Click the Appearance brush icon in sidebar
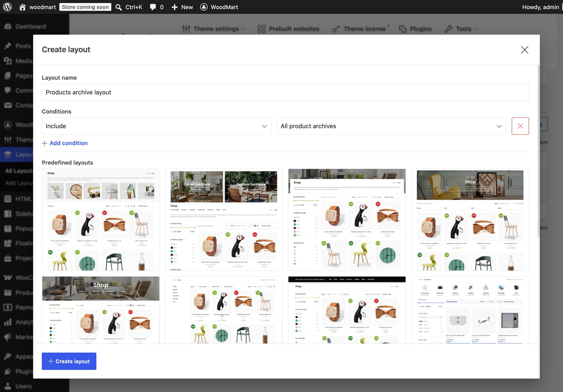This screenshot has height=392, width=563. click(8, 356)
